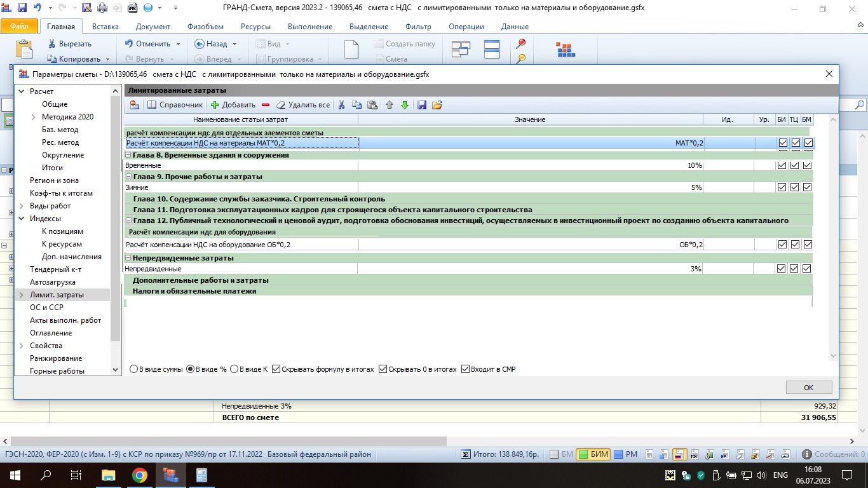Click 'Удалить все' button

302,105
